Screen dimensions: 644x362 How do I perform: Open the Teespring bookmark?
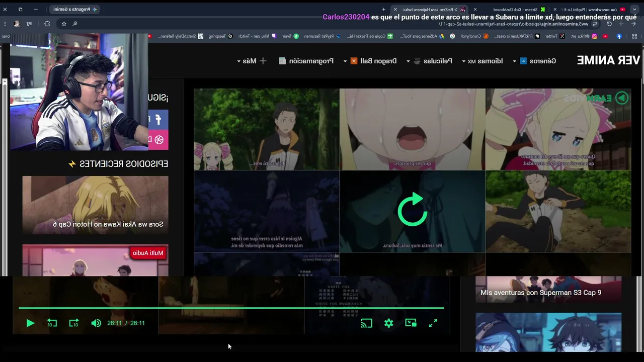[221, 36]
